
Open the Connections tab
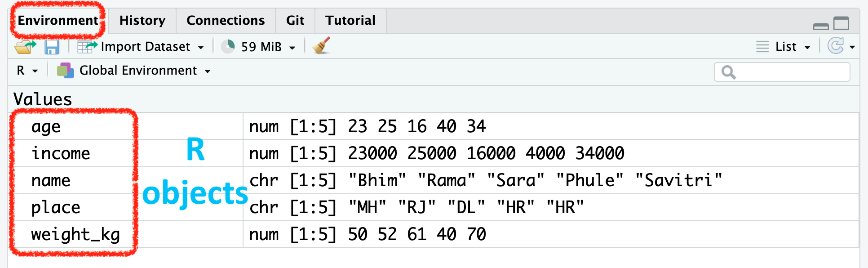(x=226, y=21)
